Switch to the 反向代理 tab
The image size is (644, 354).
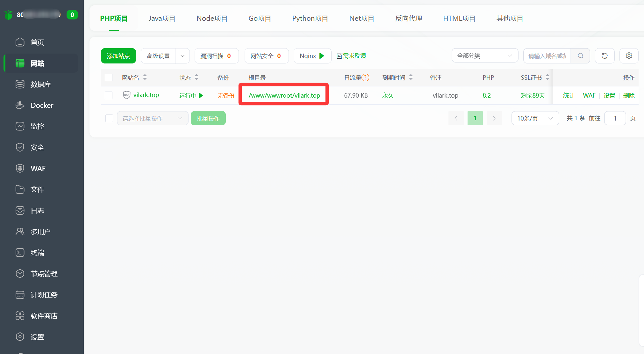click(408, 18)
